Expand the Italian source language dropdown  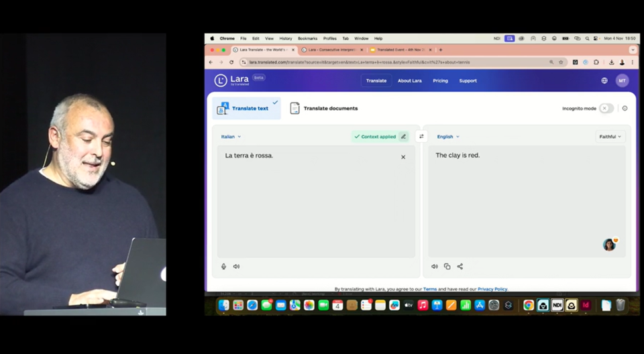tap(231, 136)
